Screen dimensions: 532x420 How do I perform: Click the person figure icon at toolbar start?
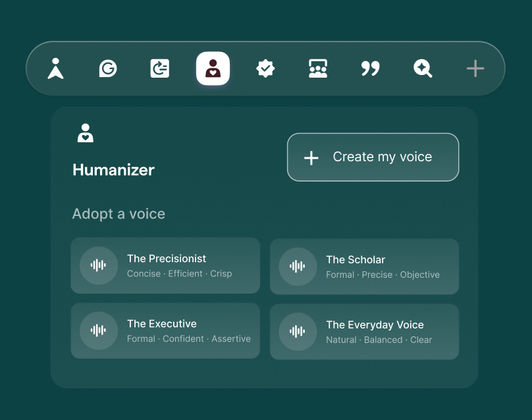pos(55,68)
